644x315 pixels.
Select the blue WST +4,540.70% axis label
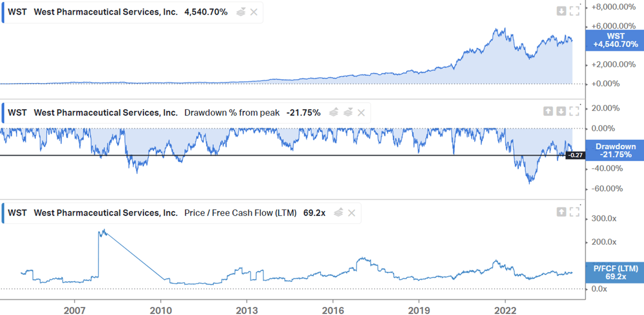[614, 41]
